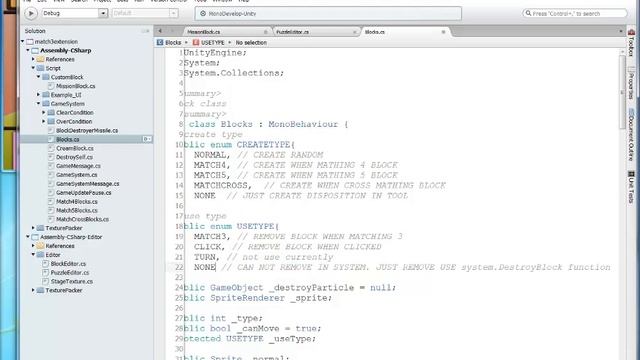The height and width of the screenshot is (360, 640).
Task: Select PuzzleEditor.cs in the solution tree
Action: [69, 273]
